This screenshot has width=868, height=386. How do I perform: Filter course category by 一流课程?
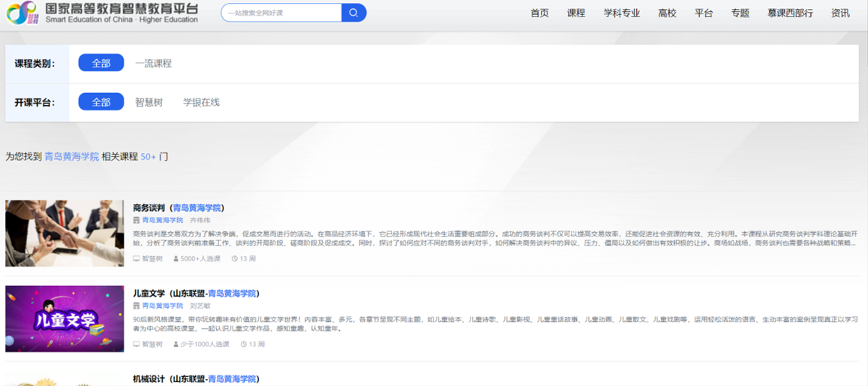point(153,63)
